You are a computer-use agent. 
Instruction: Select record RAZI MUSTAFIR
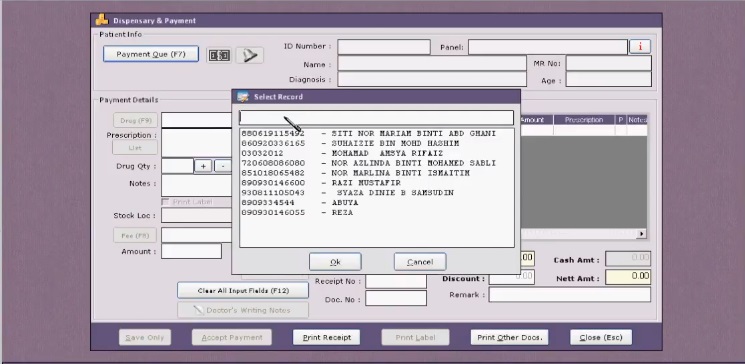tap(376, 183)
